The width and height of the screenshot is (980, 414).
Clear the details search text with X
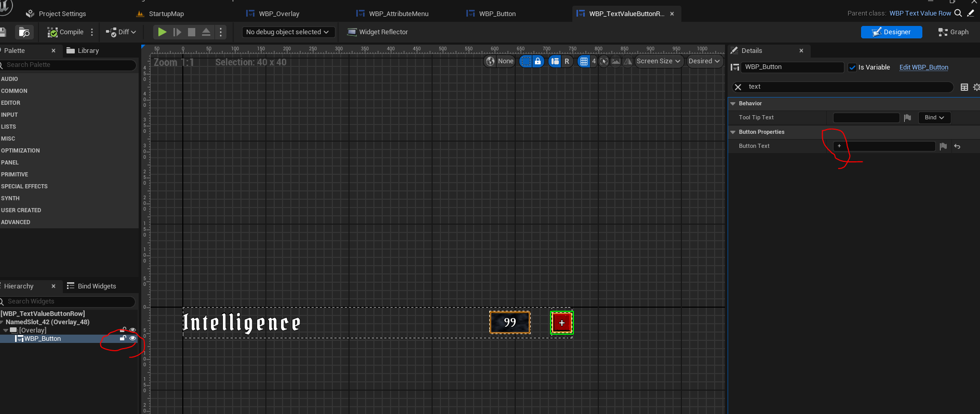tap(738, 87)
